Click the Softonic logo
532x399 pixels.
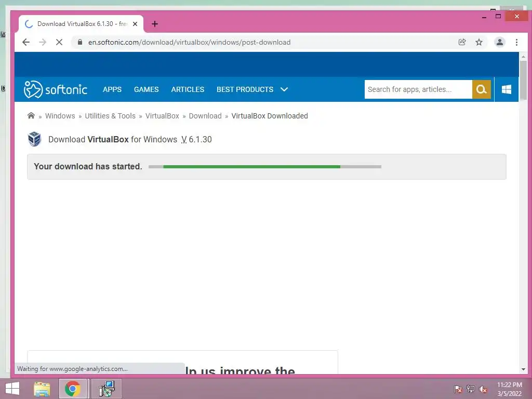point(55,89)
